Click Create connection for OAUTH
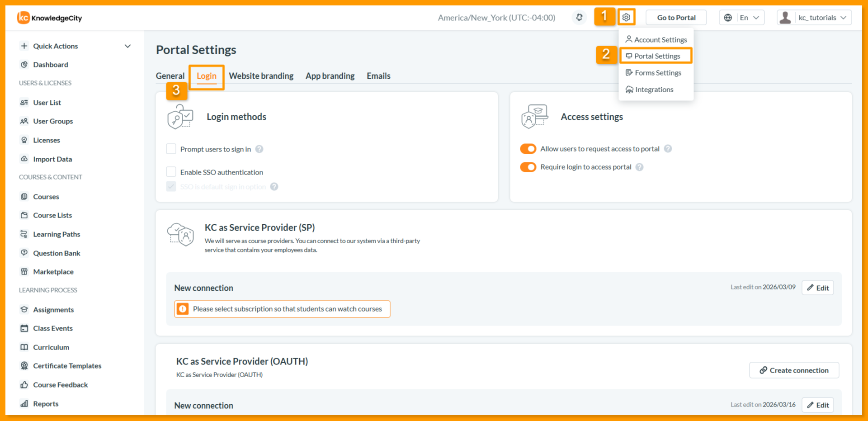Viewport: 868px width, 421px height. pyautogui.click(x=794, y=370)
